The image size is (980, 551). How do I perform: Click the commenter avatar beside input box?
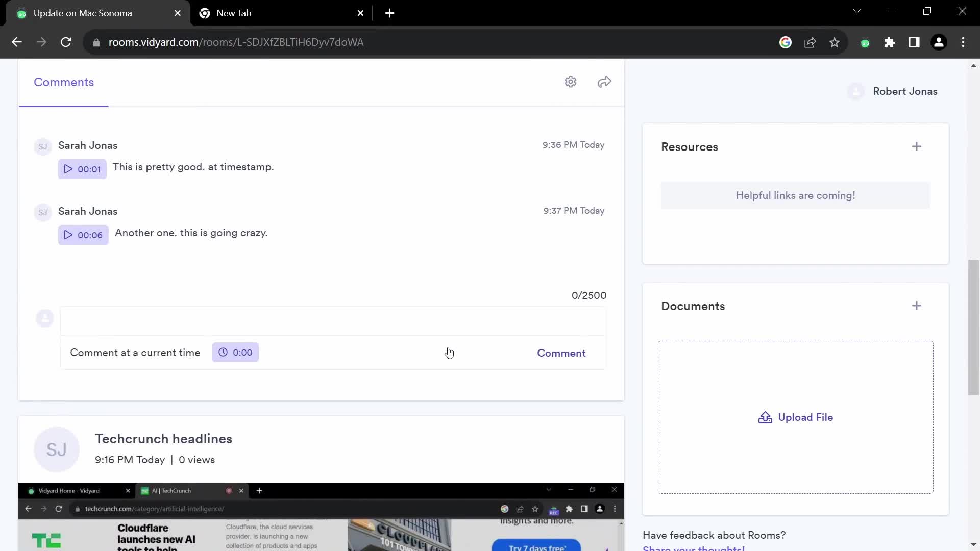[x=45, y=318]
